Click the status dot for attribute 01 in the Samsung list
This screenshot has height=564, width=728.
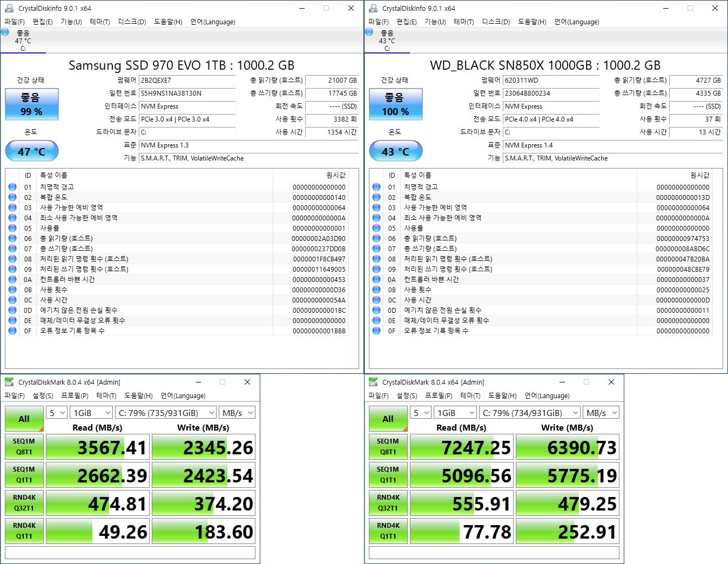[12, 187]
